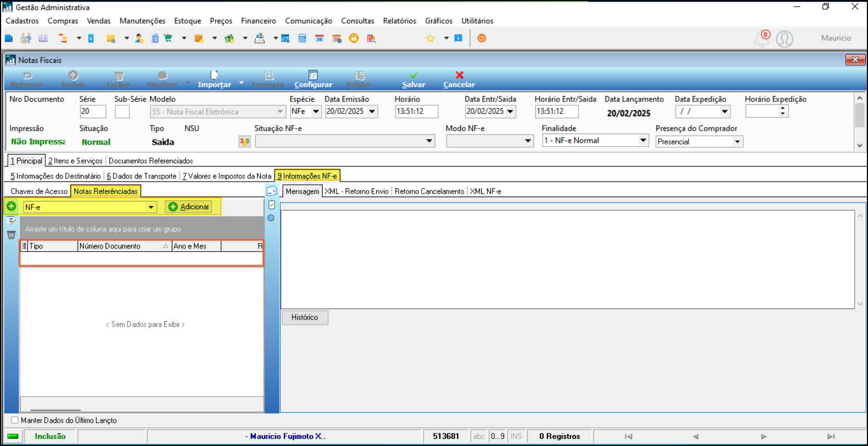Open the Data Expedição date dropdown
The width and height of the screenshot is (868, 446).
point(725,112)
